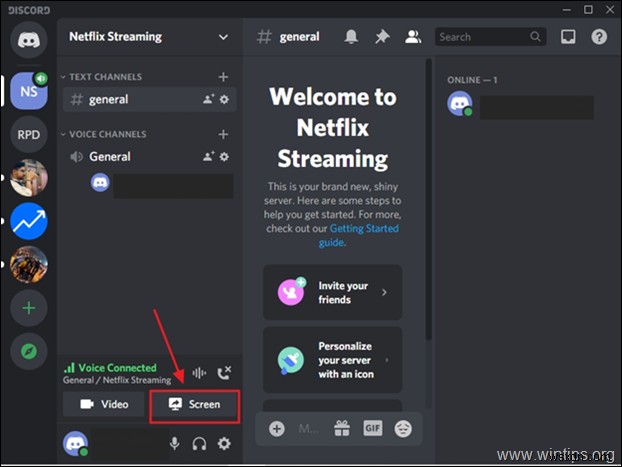This screenshot has width=622, height=467.
Task: Click the Voice Connected status text
Action: click(x=117, y=368)
